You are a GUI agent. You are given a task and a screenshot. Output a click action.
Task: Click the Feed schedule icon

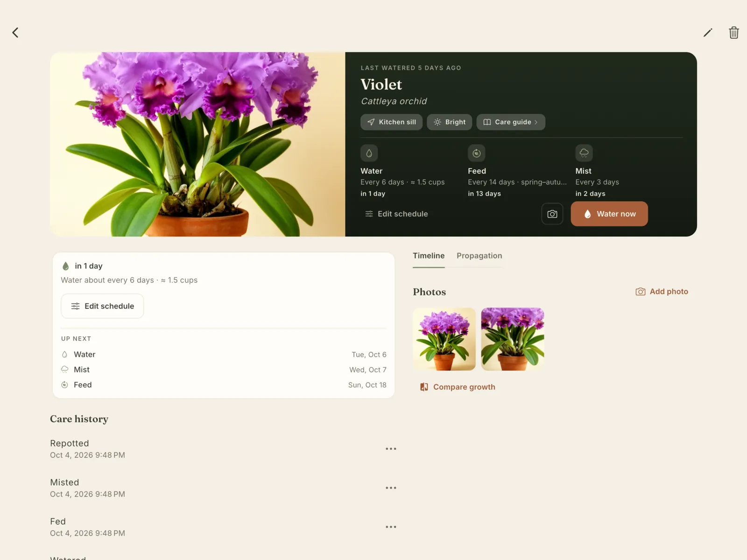coord(477,153)
